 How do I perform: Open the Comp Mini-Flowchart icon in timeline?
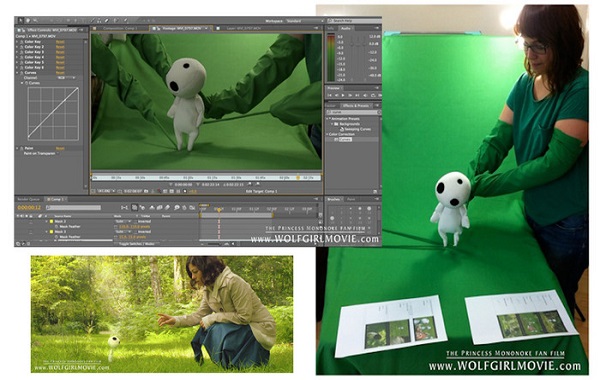pyautogui.click(x=125, y=207)
